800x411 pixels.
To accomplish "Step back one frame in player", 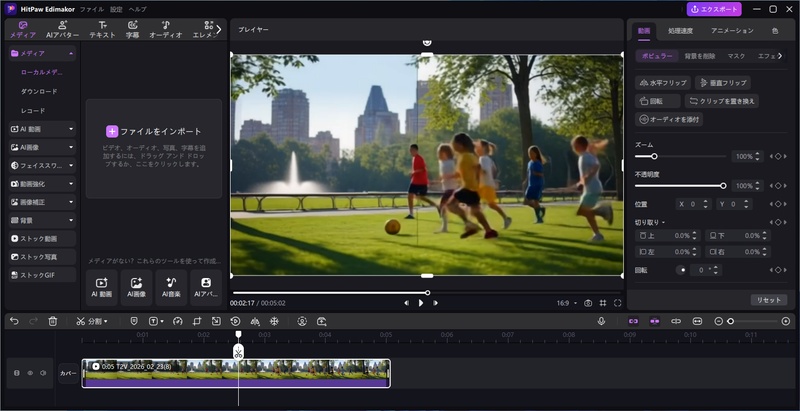I will coord(407,303).
